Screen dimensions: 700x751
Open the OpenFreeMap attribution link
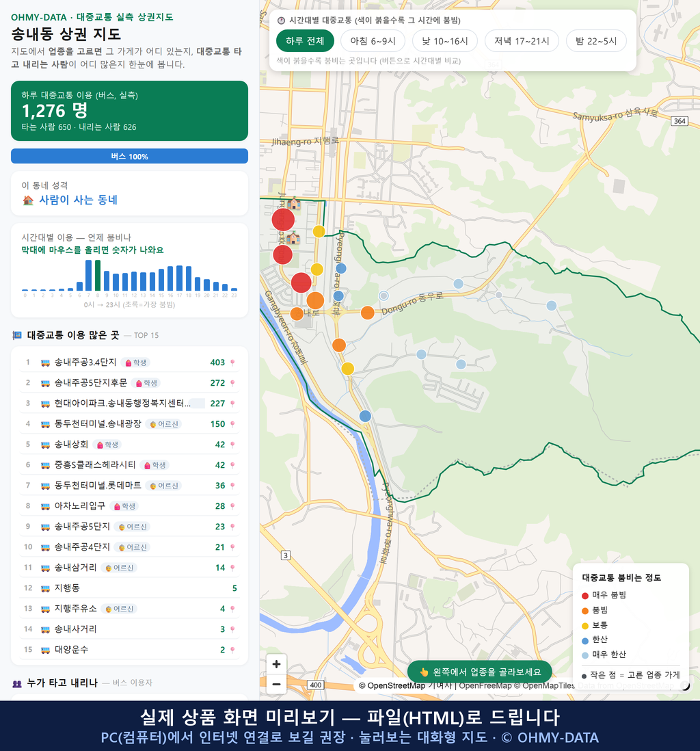coord(485,685)
